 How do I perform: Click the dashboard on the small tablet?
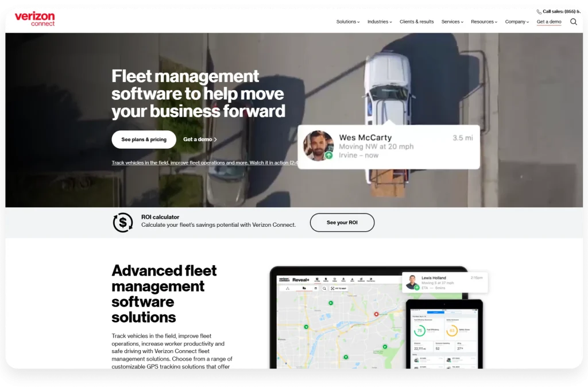pyautogui.click(x=444, y=339)
